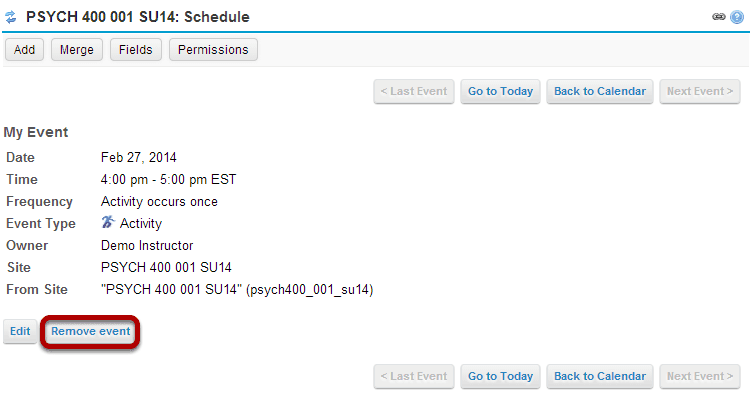752x406 pixels.
Task: Click the bottom Next Event button
Action: point(700,376)
